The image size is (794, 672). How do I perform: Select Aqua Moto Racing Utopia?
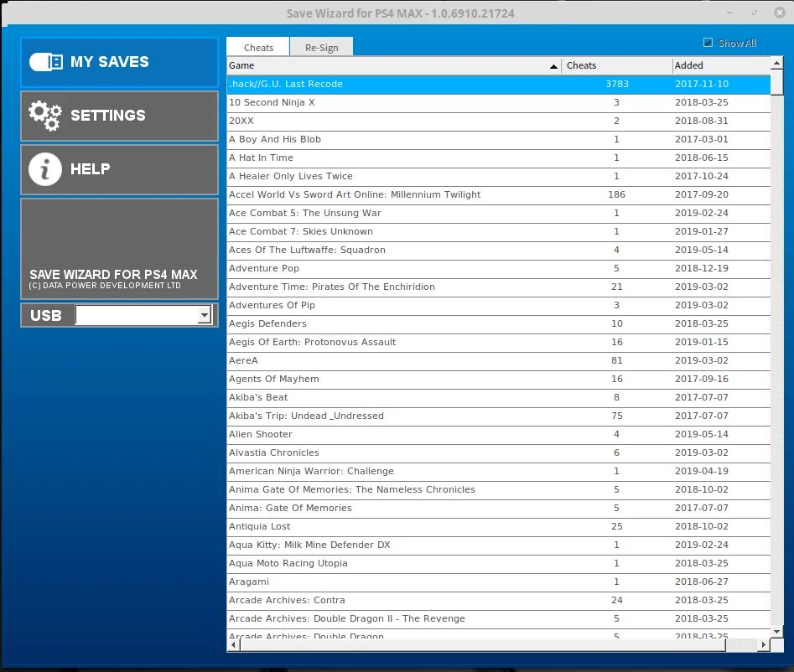click(499, 564)
